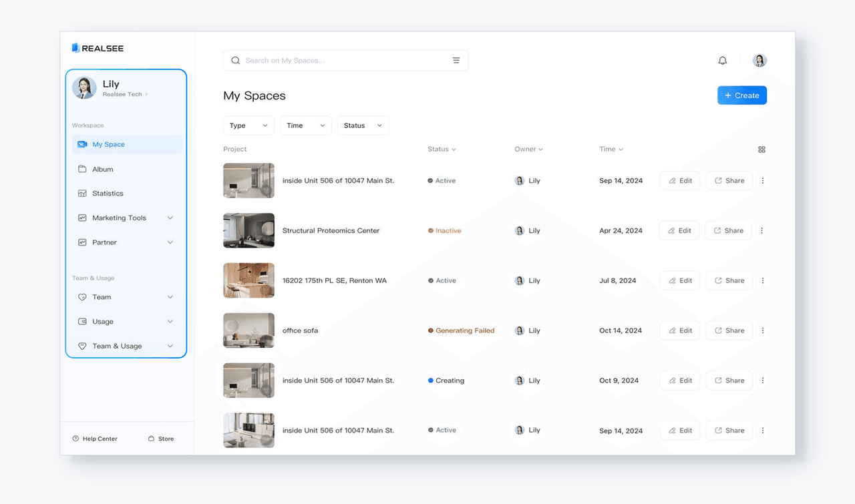The width and height of the screenshot is (855, 504).
Task: Click the date Oct 9, 2024
Action: tap(619, 381)
